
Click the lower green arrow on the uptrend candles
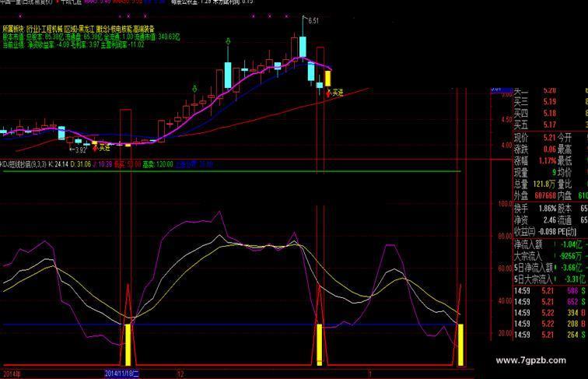194,89
